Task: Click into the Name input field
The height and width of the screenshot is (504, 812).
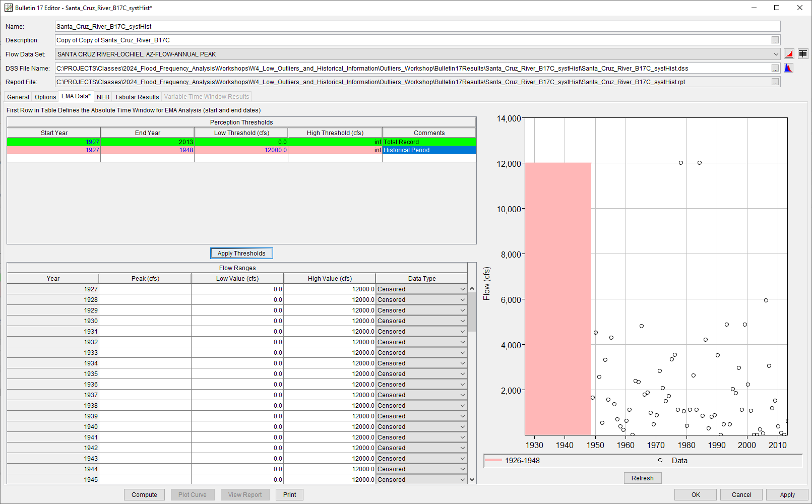Action: tap(417, 26)
